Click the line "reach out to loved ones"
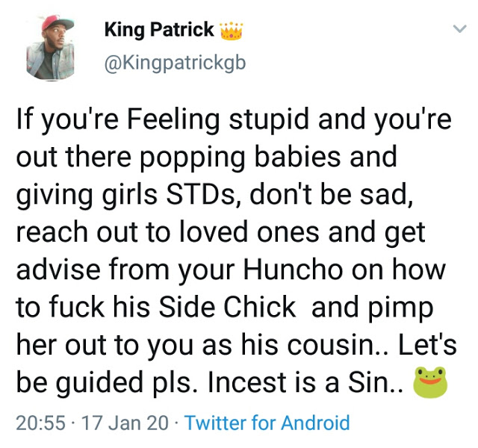 click(167, 232)
